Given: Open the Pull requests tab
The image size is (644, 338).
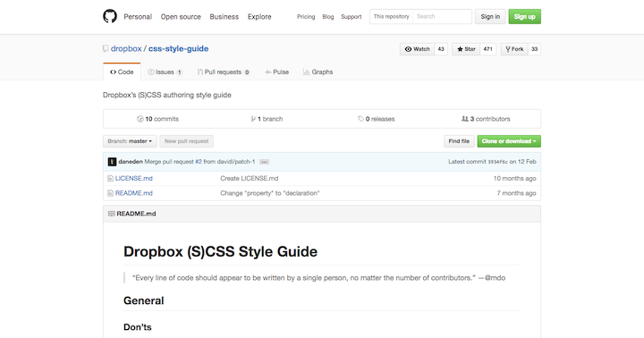Looking at the screenshot, I should (x=224, y=72).
